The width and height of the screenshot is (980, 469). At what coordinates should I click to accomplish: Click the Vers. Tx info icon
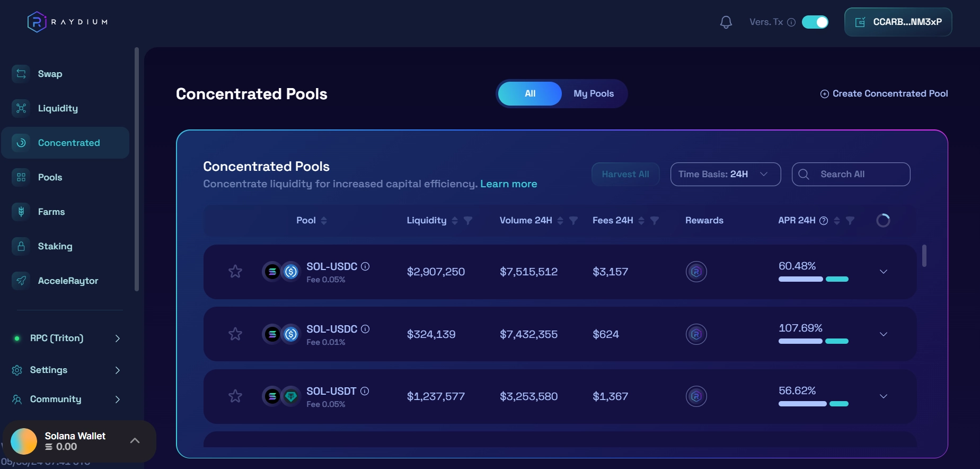(791, 22)
